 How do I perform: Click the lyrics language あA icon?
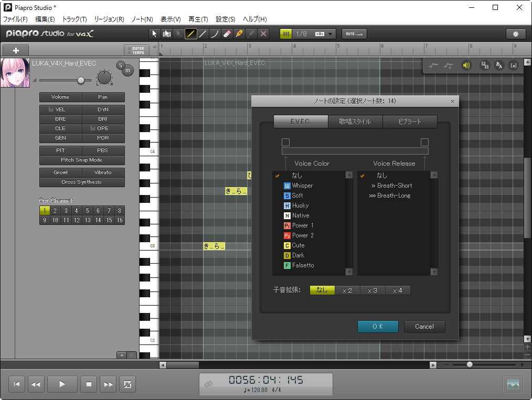point(499,66)
